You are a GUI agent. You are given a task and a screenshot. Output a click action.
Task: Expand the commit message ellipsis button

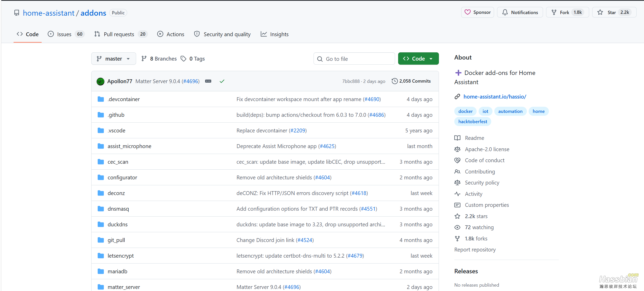(x=208, y=81)
